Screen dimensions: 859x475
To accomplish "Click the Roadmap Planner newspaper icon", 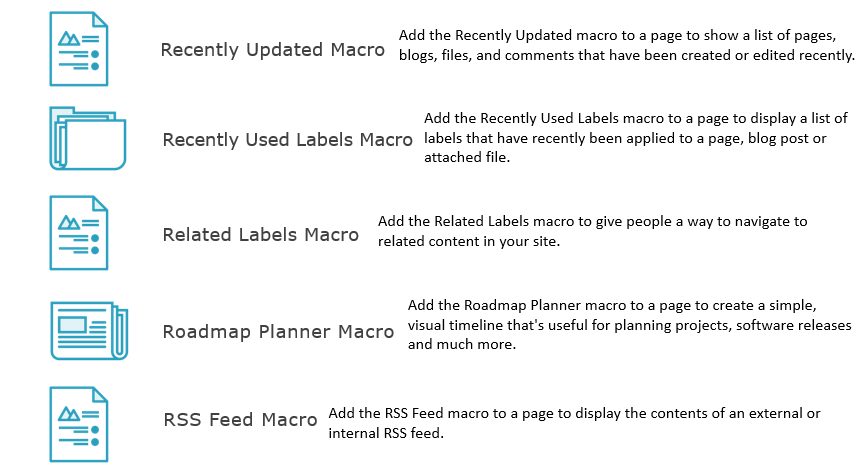I will coord(89,331).
